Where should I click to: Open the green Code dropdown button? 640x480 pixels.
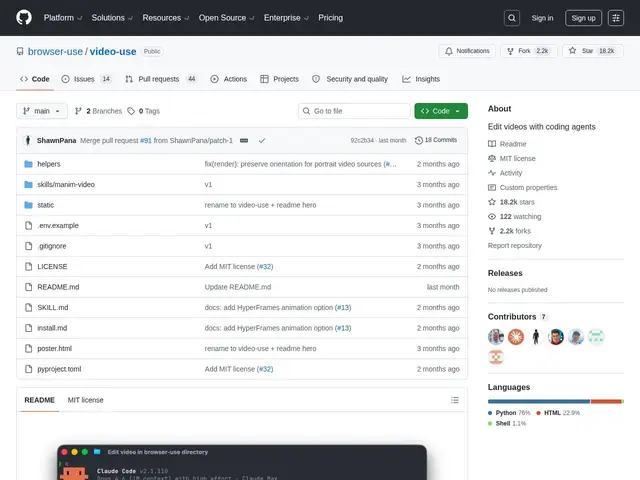[x=441, y=111]
